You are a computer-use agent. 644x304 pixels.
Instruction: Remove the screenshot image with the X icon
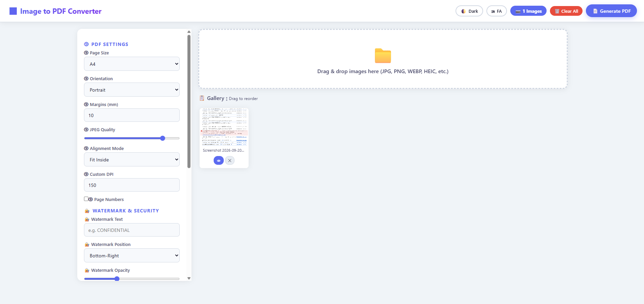[230, 160]
